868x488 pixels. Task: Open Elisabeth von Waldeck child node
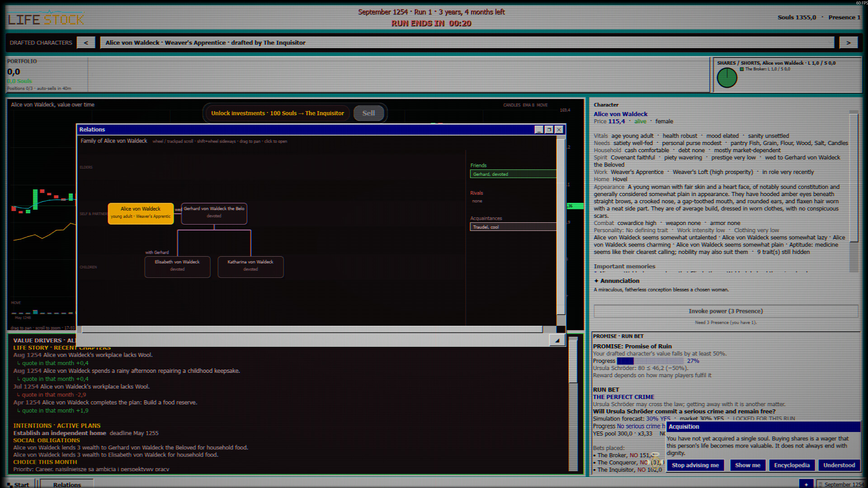click(177, 267)
